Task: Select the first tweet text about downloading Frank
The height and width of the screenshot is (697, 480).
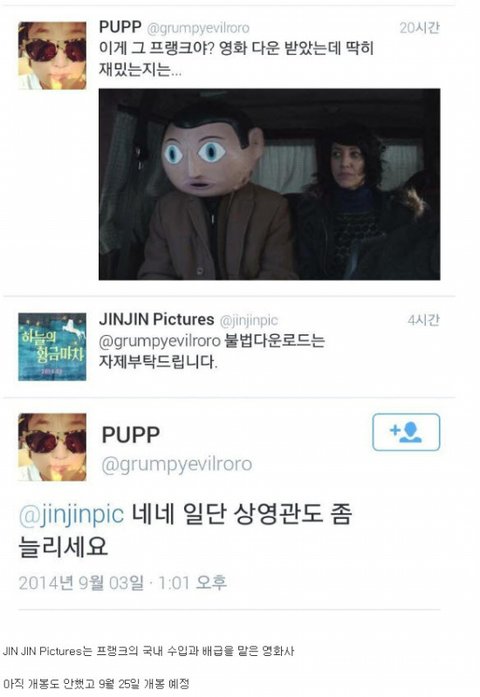Action: pos(236,59)
